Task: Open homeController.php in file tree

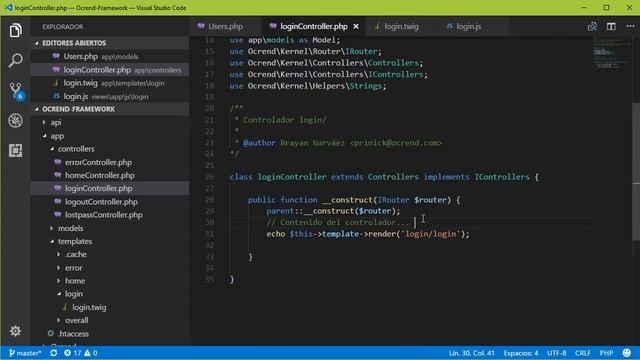Action: pos(110,175)
